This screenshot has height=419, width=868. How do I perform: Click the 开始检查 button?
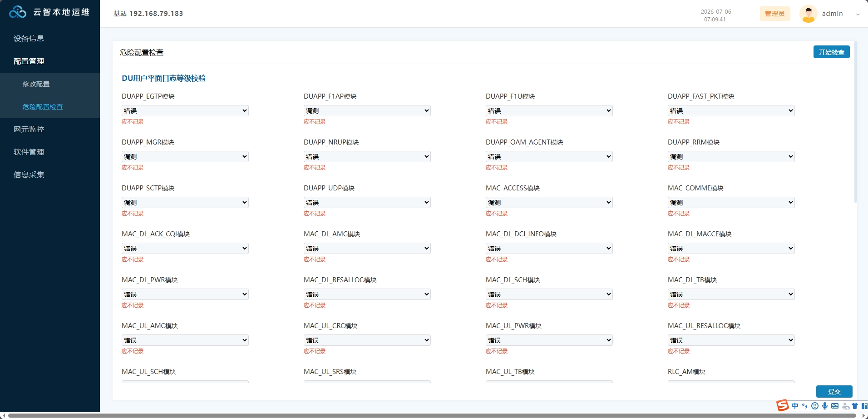831,52
